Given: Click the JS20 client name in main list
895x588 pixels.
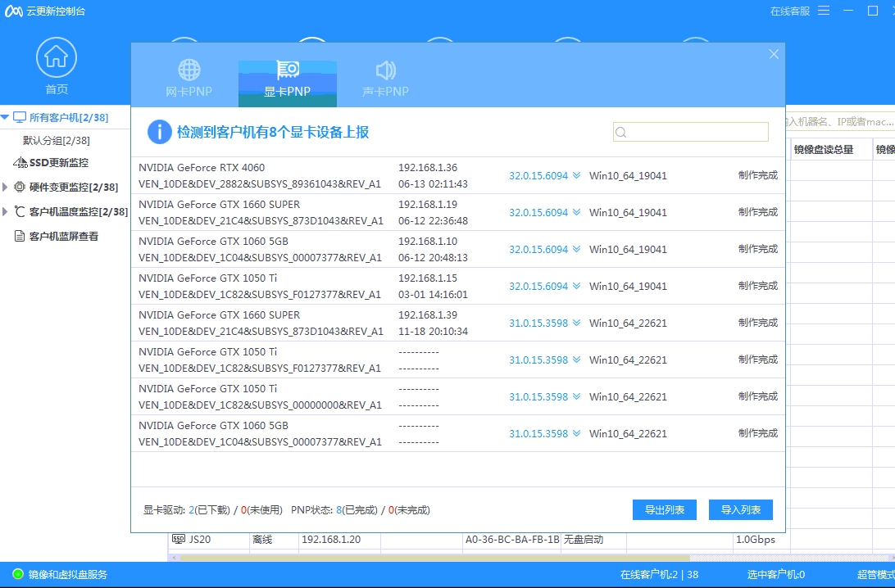Looking at the screenshot, I should pos(200,539).
